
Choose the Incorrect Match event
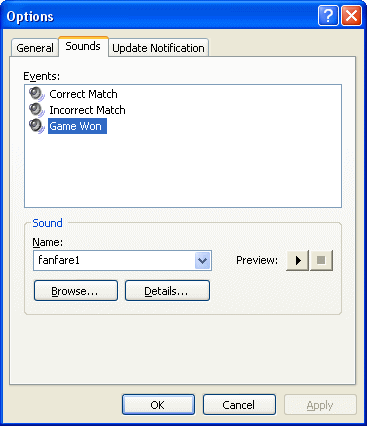pyautogui.click(x=87, y=110)
